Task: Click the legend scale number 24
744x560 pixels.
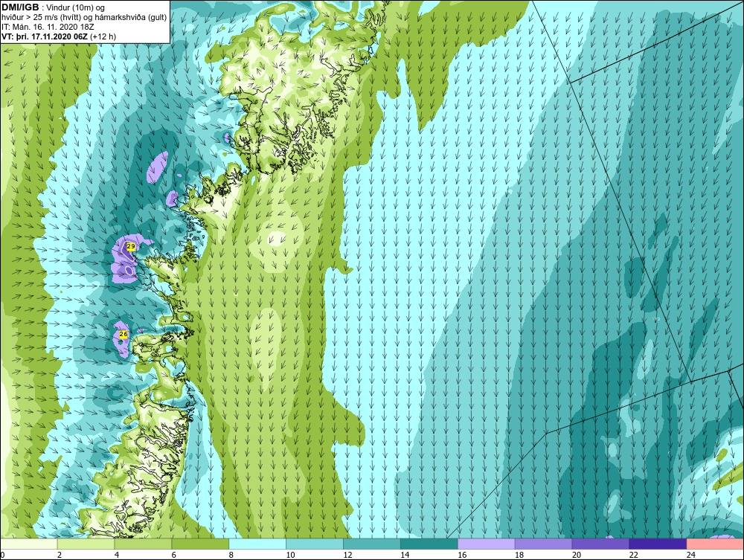Action: pos(691,555)
